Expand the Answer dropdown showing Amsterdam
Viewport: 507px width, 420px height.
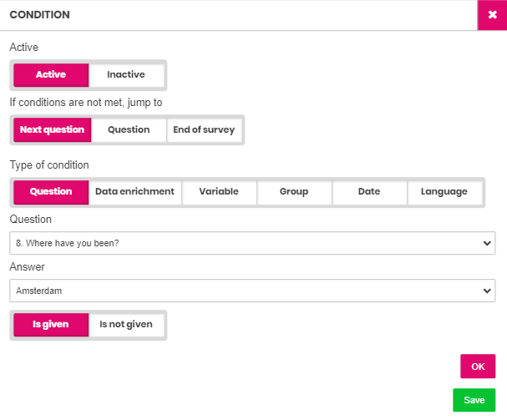(252, 291)
